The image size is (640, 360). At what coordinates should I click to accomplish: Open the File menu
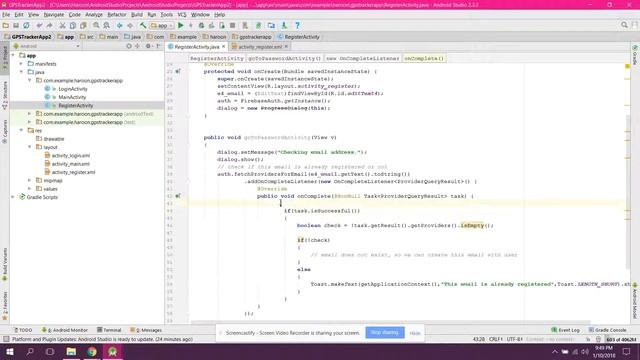point(6,15)
